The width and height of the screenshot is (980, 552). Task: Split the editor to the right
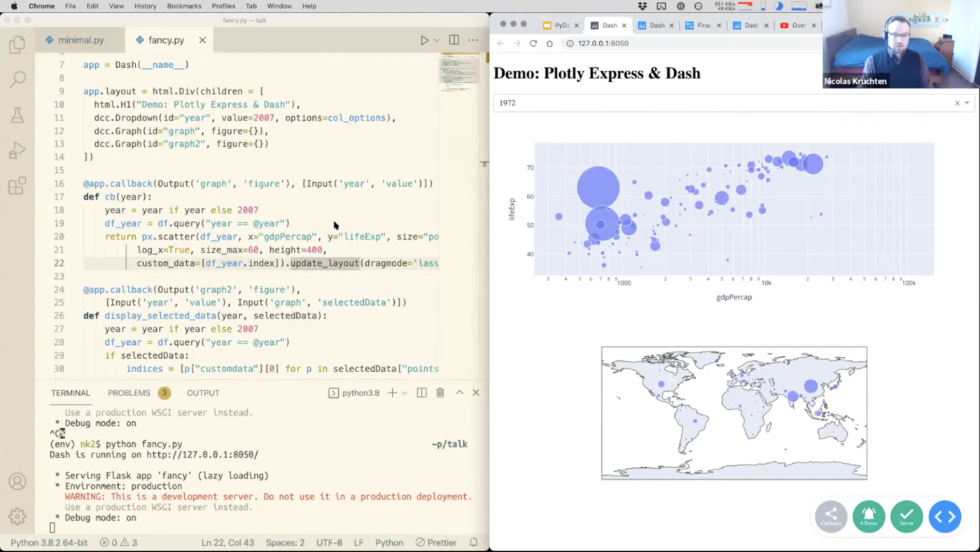tap(454, 40)
